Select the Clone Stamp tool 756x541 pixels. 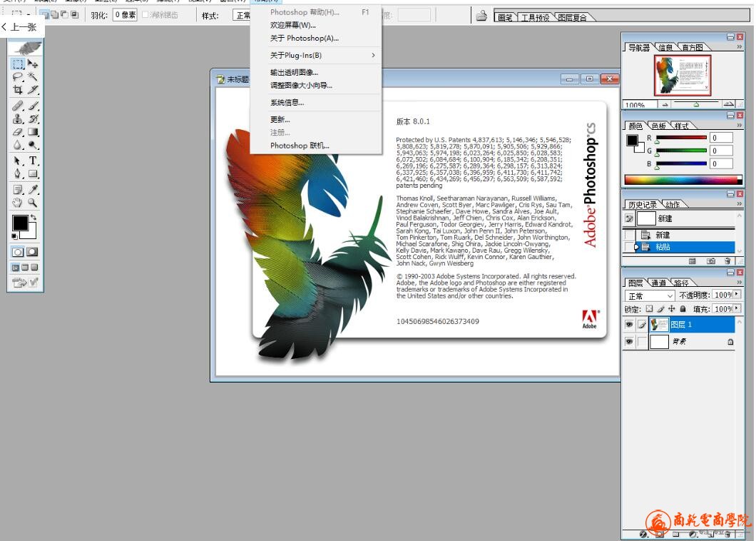[18, 118]
